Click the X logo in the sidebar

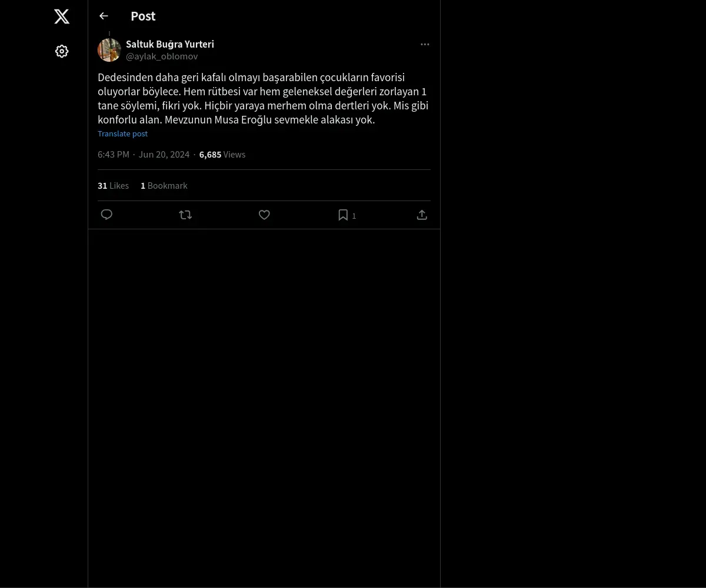click(x=62, y=16)
